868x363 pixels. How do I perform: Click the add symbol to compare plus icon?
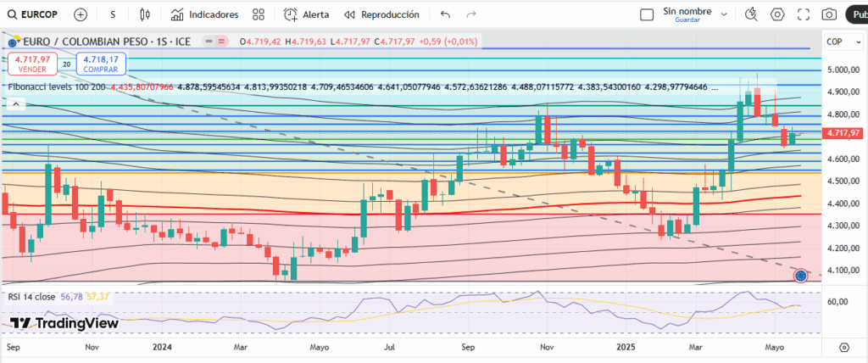(81, 14)
